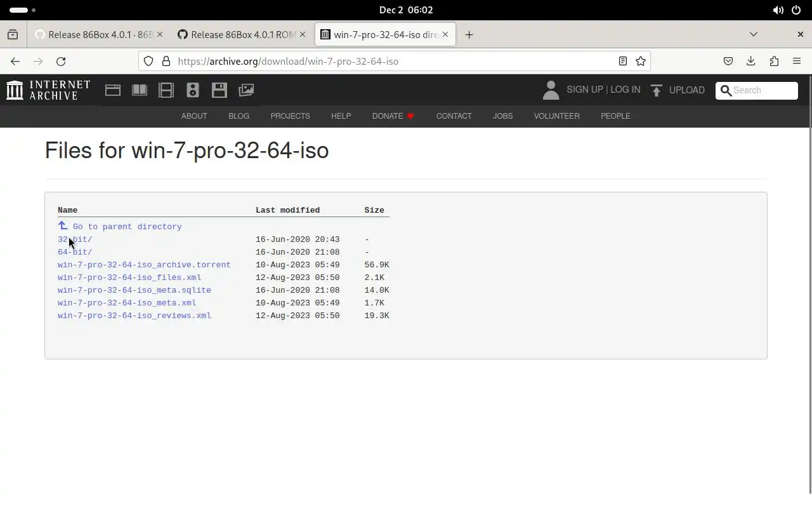The width and height of the screenshot is (812, 508).
Task: Open the ABOUT menu item
Action: (194, 116)
